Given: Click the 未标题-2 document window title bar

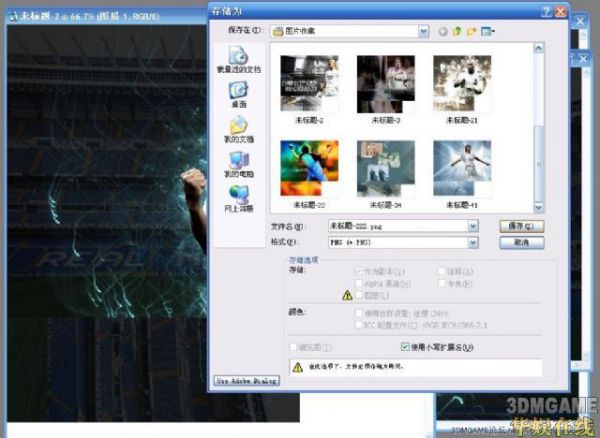Looking at the screenshot, I should point(106,16).
